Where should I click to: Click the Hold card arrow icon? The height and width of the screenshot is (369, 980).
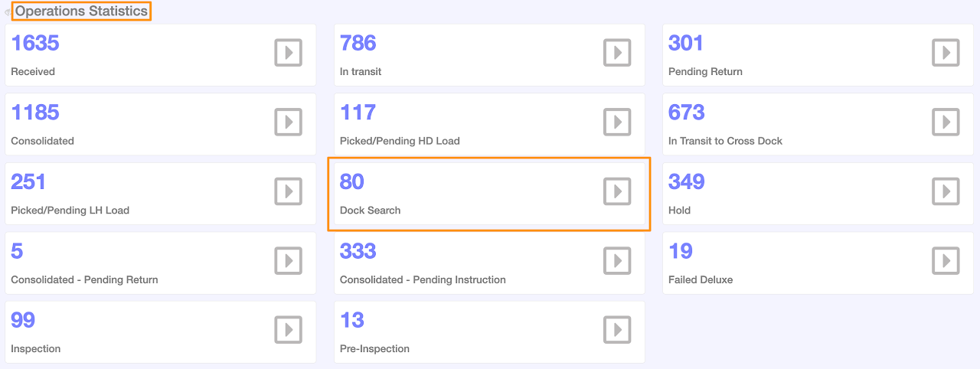(946, 191)
